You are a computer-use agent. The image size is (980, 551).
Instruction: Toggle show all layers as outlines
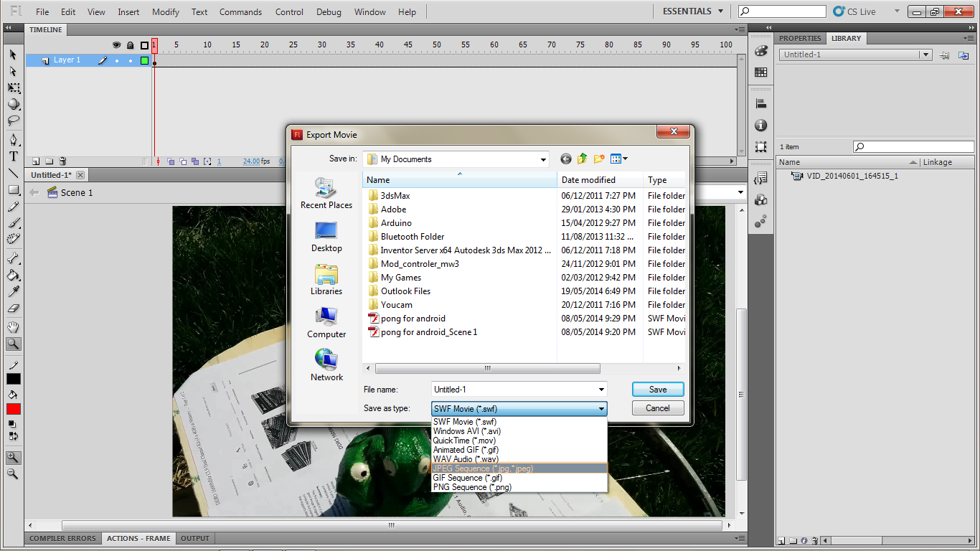(144, 45)
